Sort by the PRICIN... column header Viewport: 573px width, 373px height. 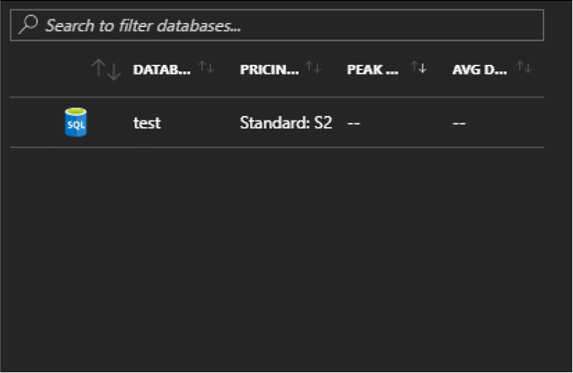(269, 69)
